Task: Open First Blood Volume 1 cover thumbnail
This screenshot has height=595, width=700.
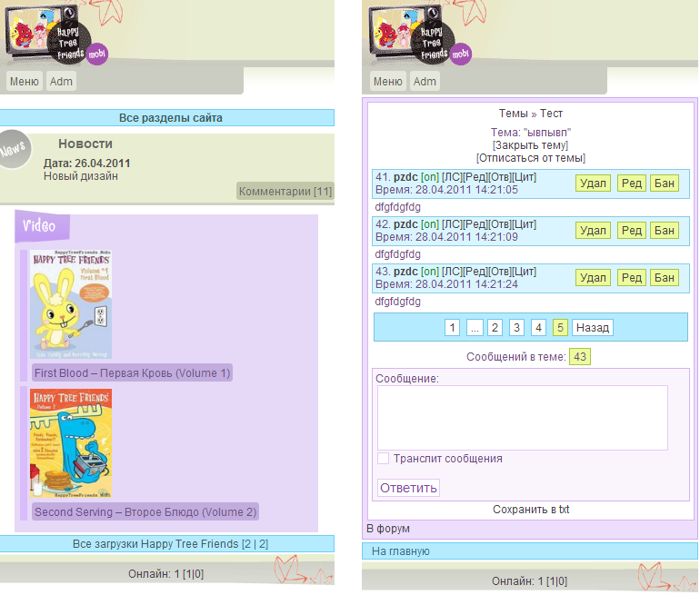Action: point(71,304)
